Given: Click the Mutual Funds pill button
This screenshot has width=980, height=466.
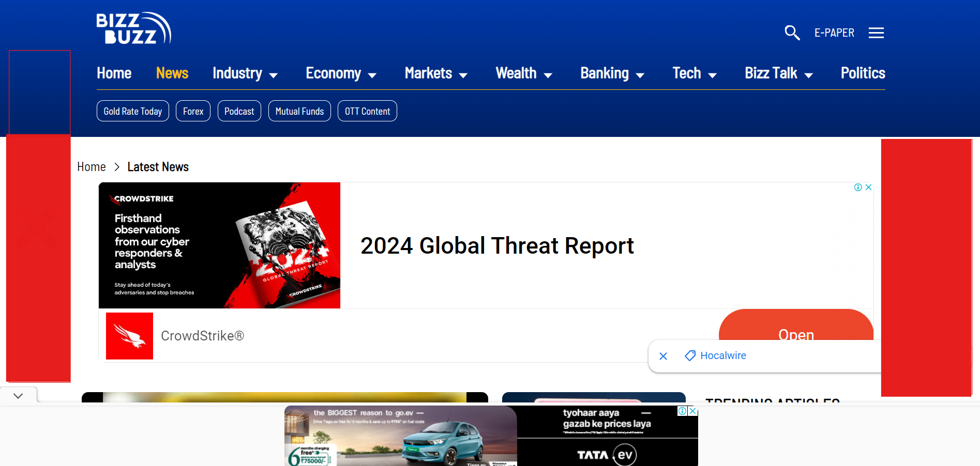Looking at the screenshot, I should pyautogui.click(x=299, y=111).
